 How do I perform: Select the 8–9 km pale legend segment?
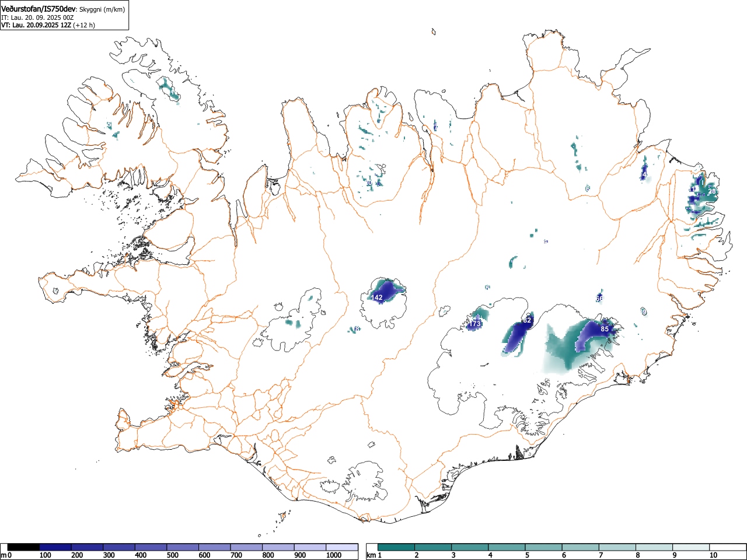654,547
